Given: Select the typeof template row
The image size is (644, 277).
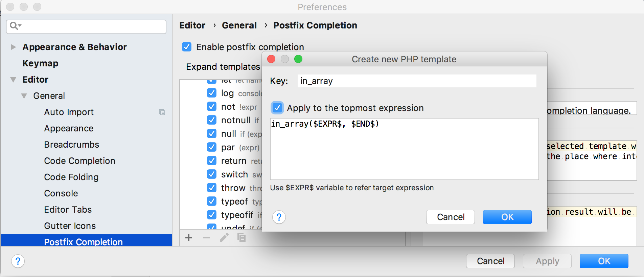Looking at the screenshot, I should 234,201.
